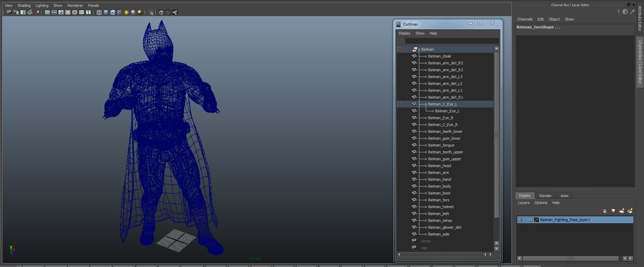Select Batman_sole in the Outliner

click(x=438, y=234)
